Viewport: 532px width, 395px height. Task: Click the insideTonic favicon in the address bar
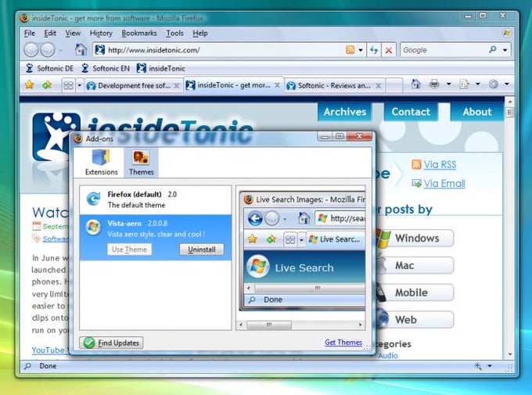point(100,50)
